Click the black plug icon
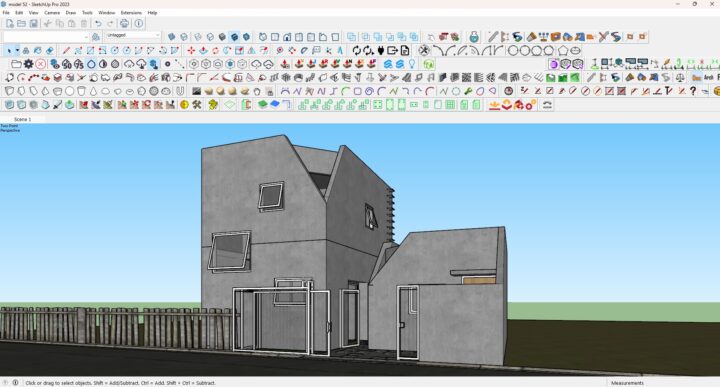The image size is (720, 387). tap(381, 50)
